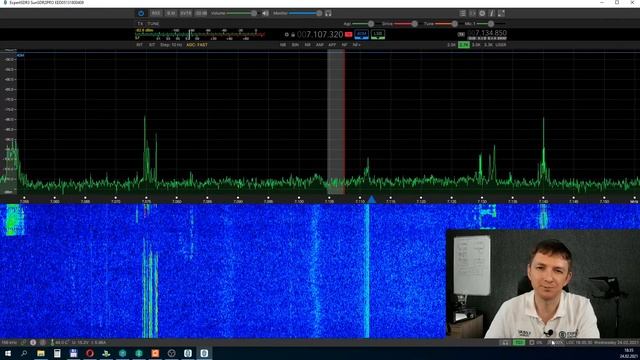Change AGC FAST setting
The height and width of the screenshot is (360, 640).
coord(197,45)
